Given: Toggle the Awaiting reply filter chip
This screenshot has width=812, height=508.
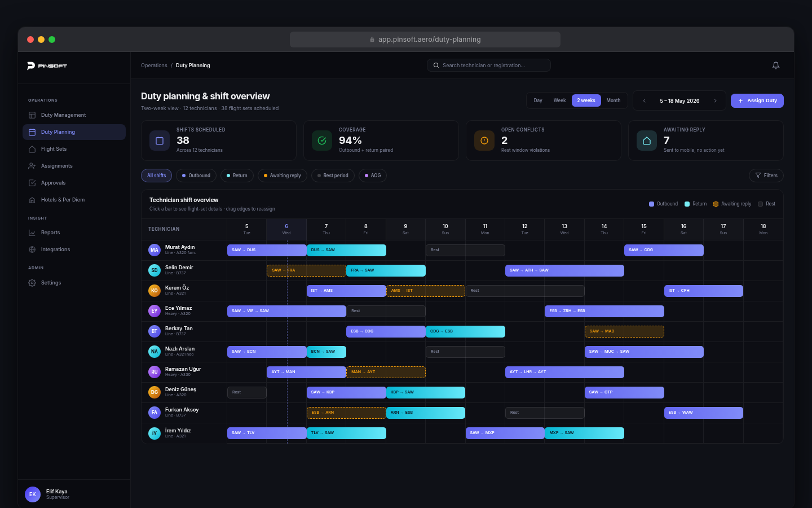Looking at the screenshot, I should [283, 176].
